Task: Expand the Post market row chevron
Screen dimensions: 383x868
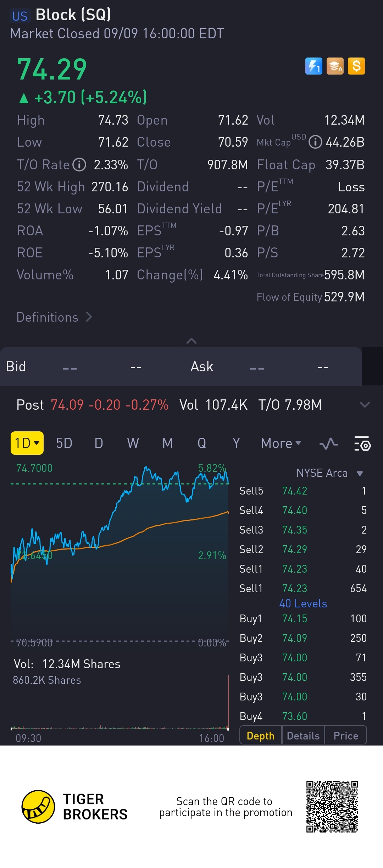Action: (365, 405)
